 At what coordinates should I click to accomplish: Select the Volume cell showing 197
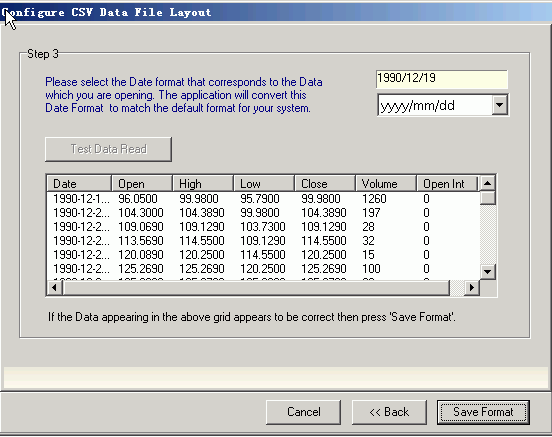click(x=371, y=213)
